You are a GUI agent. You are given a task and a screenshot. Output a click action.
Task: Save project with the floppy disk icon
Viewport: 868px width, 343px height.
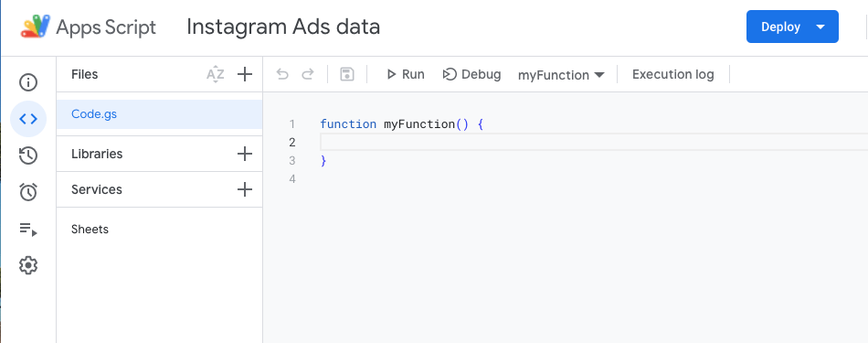347,74
